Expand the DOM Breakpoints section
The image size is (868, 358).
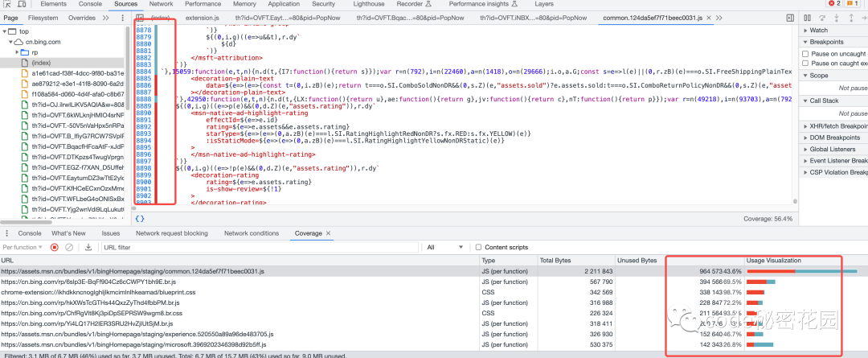pyautogui.click(x=833, y=138)
